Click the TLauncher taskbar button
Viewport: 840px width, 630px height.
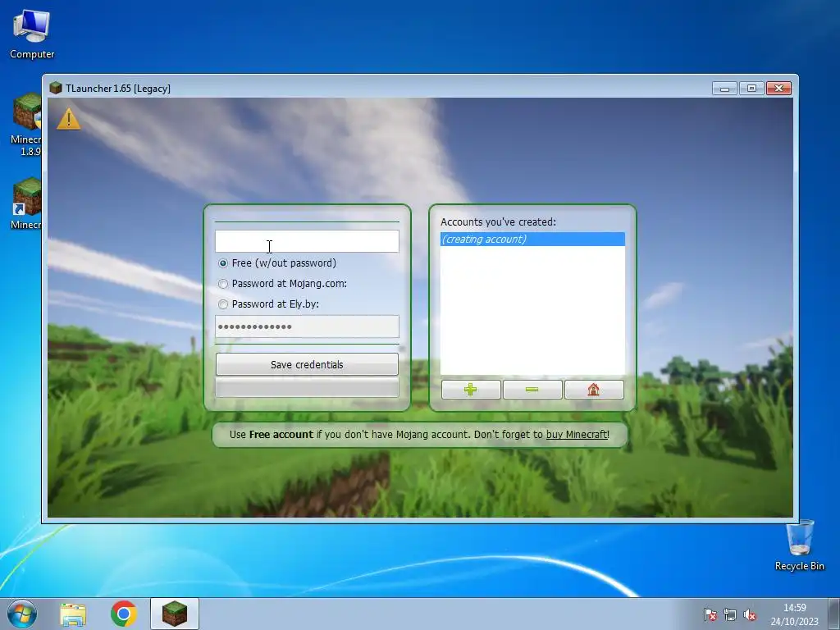(175, 614)
